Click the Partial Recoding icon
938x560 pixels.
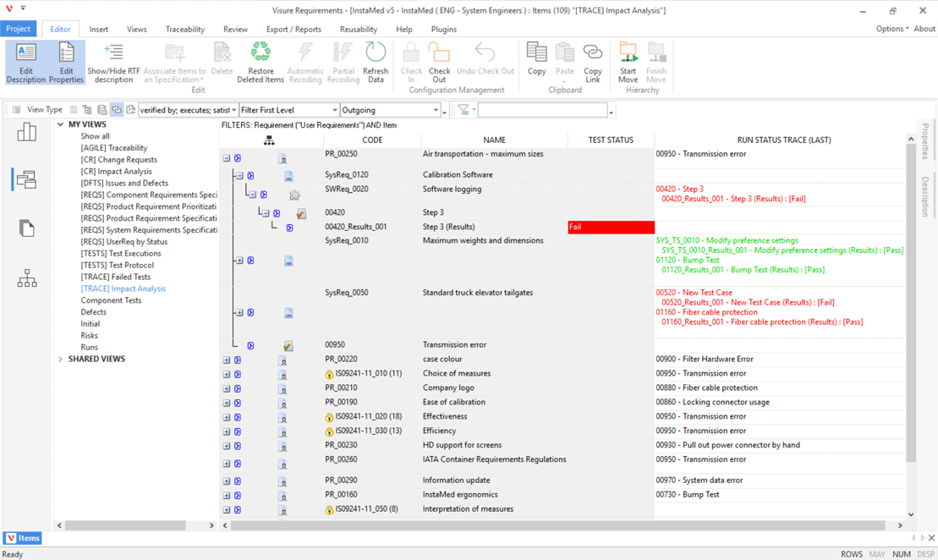343,52
